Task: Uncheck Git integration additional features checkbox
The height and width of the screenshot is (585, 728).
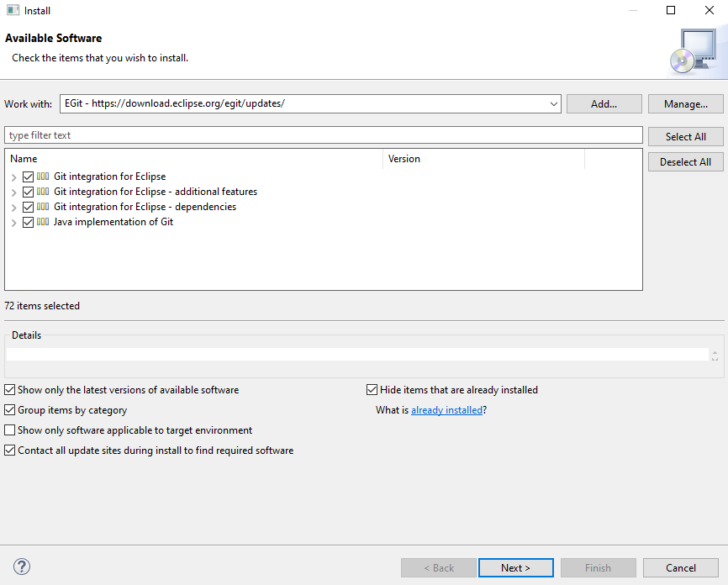Action: 28,192
